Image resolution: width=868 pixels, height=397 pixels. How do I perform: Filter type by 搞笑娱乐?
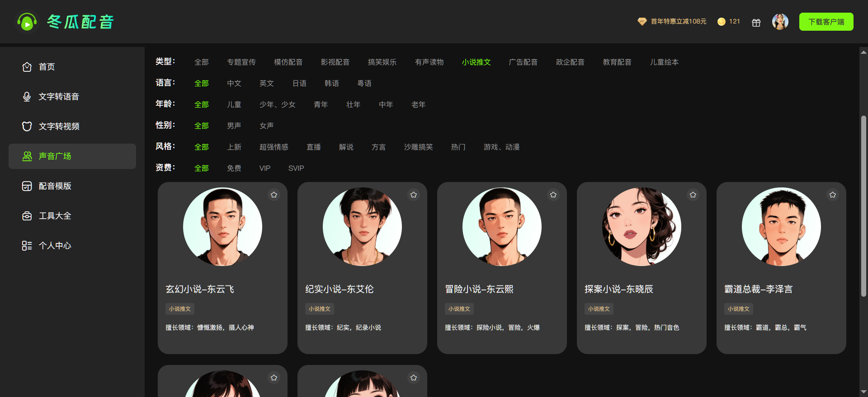tap(382, 62)
